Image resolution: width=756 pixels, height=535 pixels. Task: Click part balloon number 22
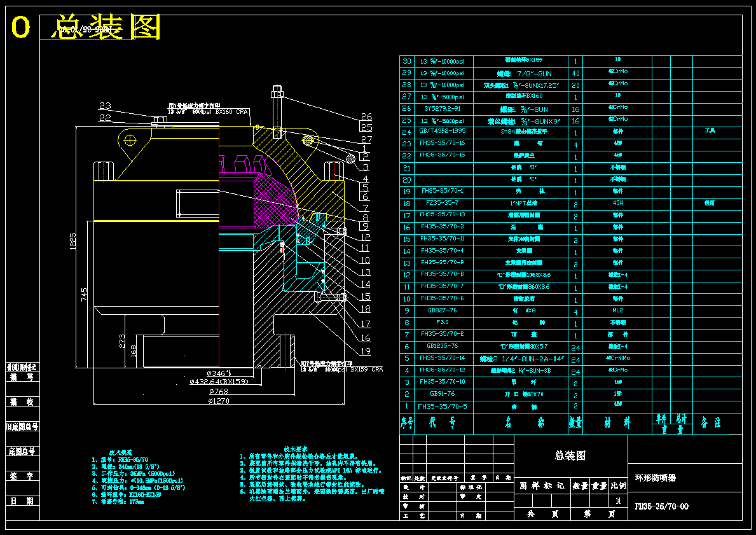coord(105,118)
